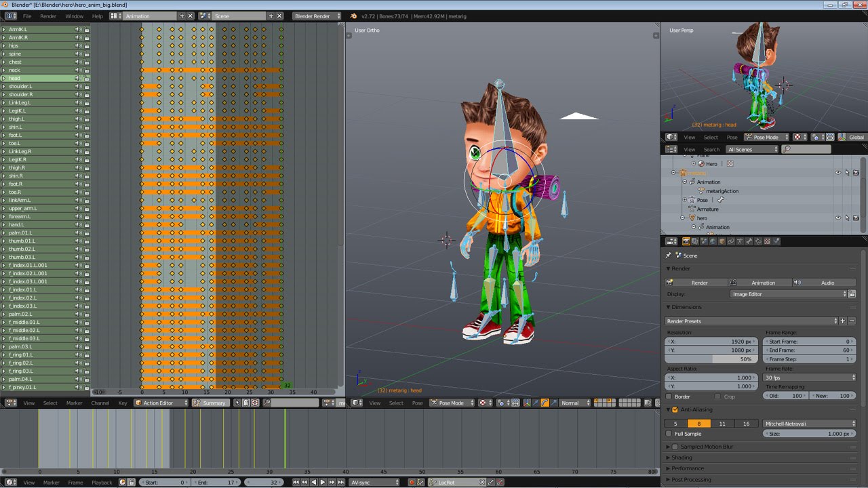Viewport: 868px width, 488px height.
Task: Click the Render button in Render panel
Action: click(695, 283)
